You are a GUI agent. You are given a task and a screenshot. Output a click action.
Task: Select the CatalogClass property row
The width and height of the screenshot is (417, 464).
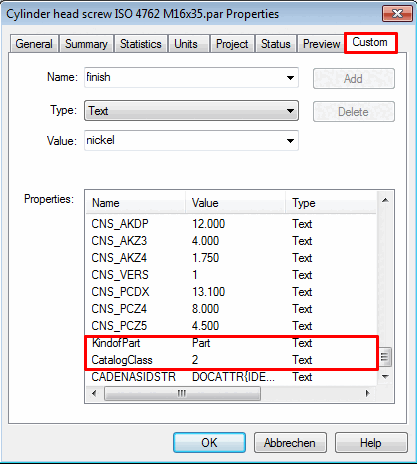[231, 360]
